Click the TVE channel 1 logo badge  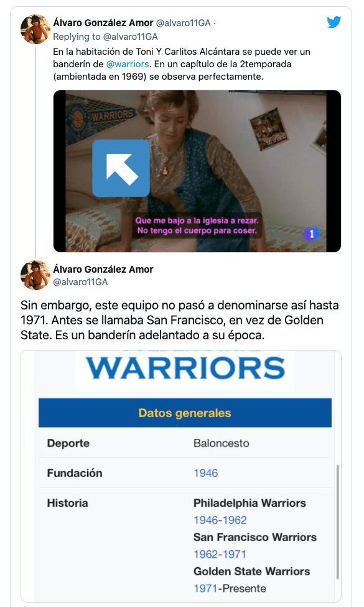pyautogui.click(x=311, y=233)
